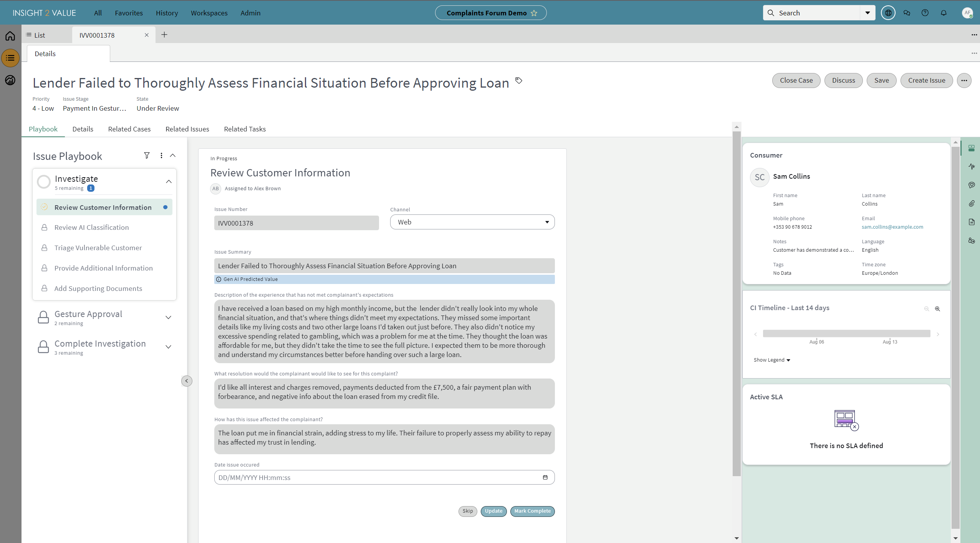980x543 pixels.
Task: Switch to the Related Cases tab
Action: [x=129, y=129]
